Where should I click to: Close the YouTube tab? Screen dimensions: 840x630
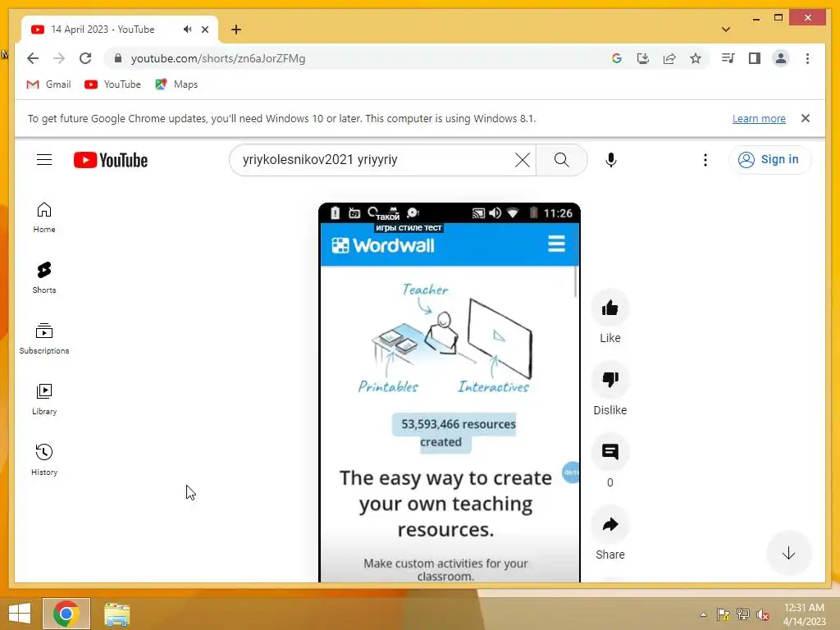[204, 30]
